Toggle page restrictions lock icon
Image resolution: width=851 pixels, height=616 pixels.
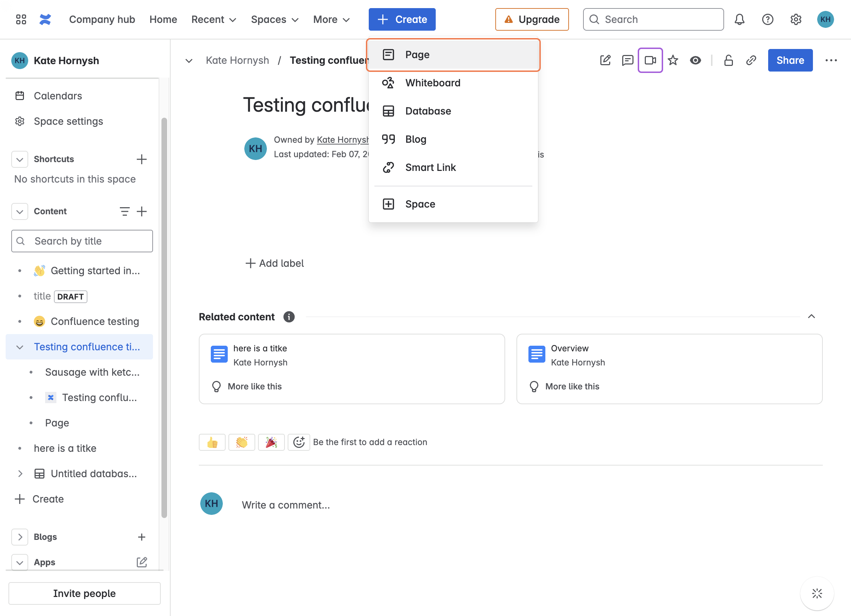[728, 60]
